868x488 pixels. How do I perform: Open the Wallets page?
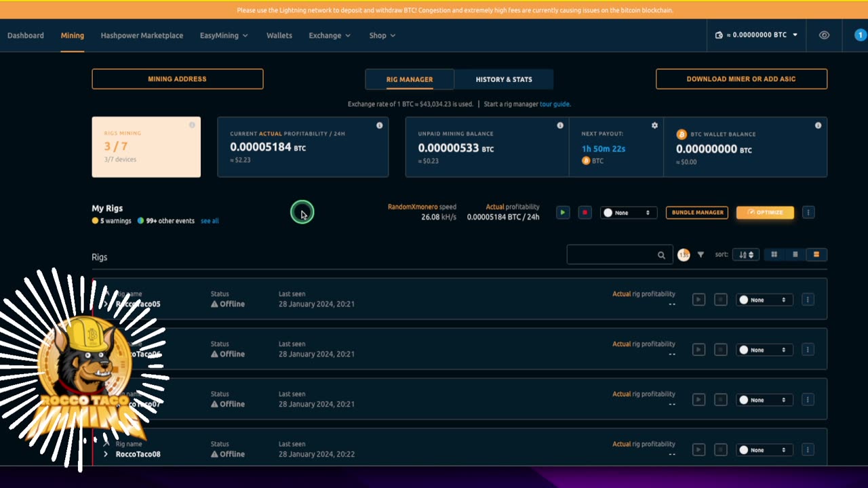click(279, 35)
